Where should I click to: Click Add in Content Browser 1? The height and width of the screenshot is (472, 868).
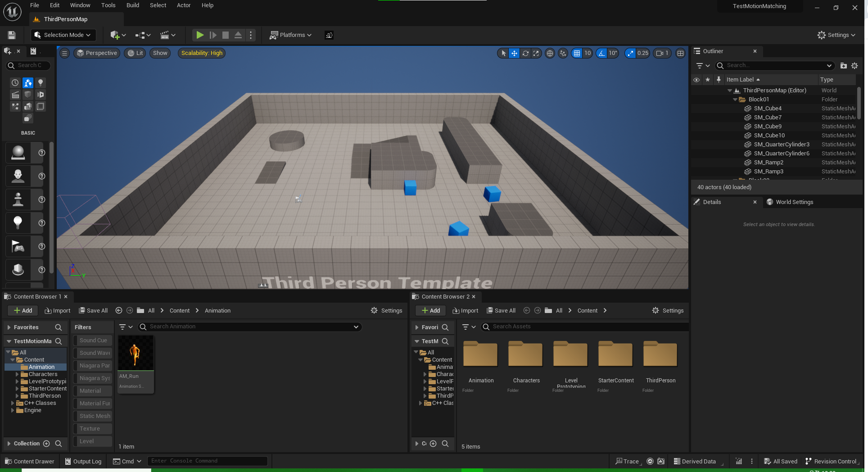pos(23,311)
